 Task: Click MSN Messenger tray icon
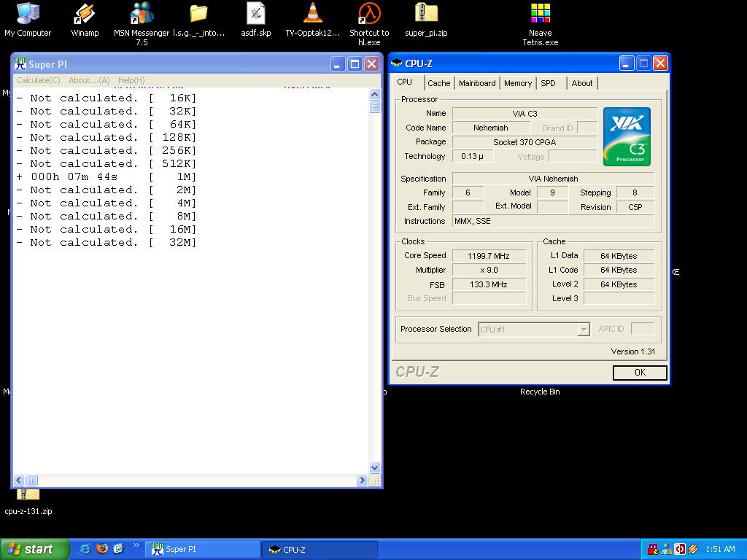pos(667,549)
